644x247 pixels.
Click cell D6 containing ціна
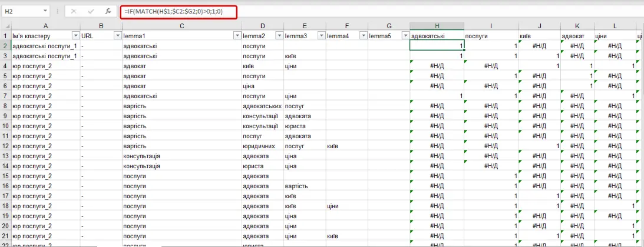(x=262, y=86)
